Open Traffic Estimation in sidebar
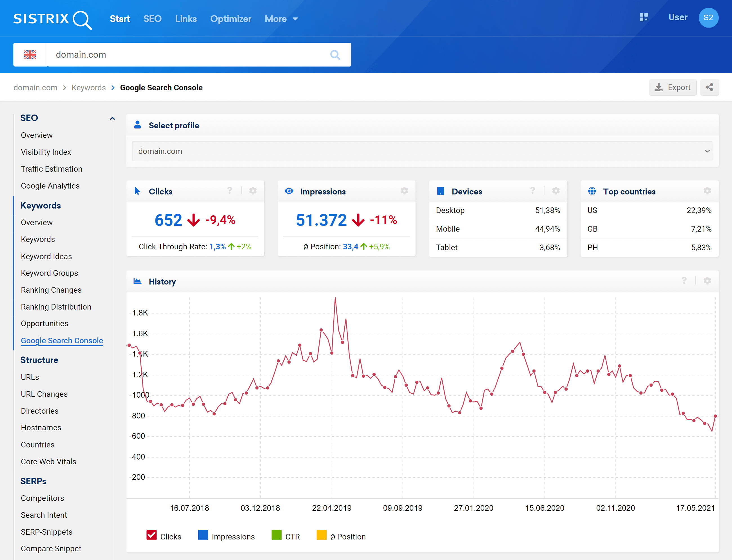The width and height of the screenshot is (732, 560). pyautogui.click(x=51, y=169)
